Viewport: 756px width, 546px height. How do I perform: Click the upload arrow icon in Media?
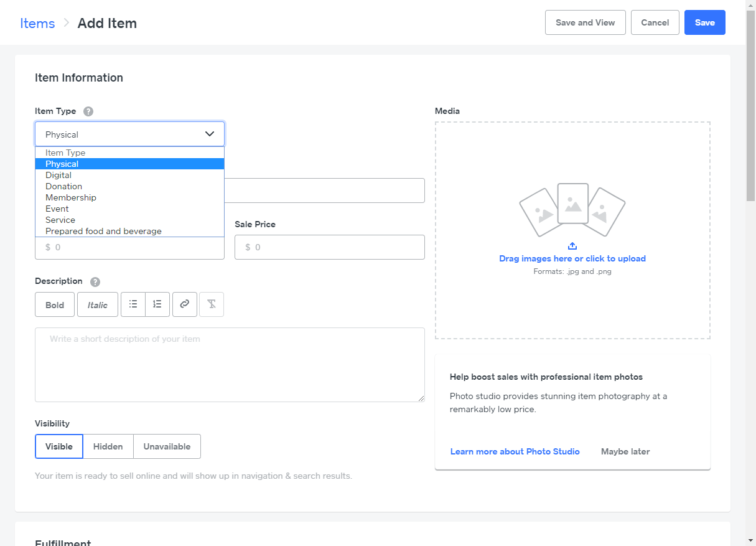click(572, 246)
